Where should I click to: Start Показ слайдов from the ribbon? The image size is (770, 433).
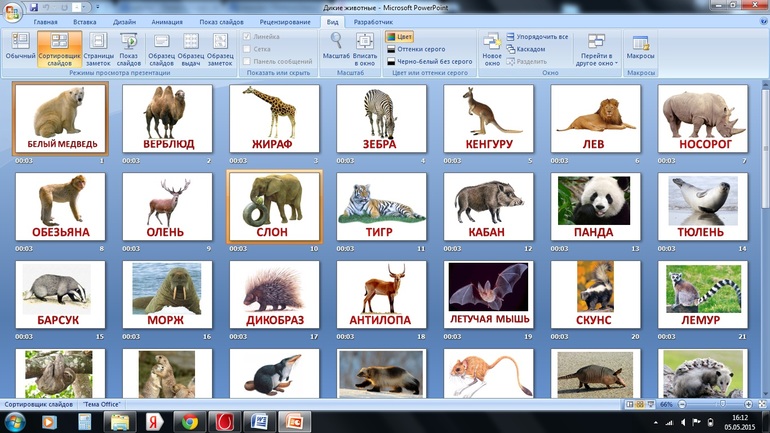(129, 50)
